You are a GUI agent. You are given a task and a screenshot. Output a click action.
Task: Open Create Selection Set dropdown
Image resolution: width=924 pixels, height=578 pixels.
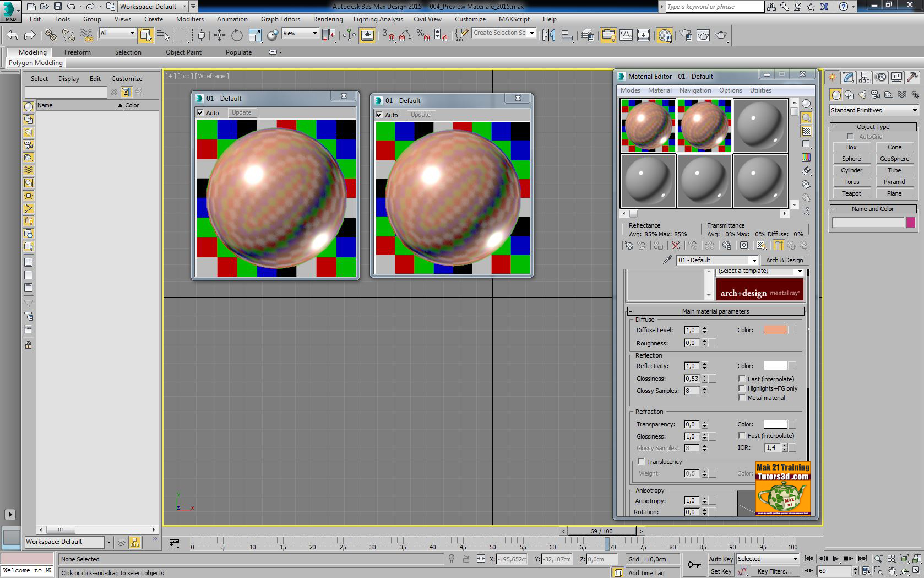click(x=504, y=33)
